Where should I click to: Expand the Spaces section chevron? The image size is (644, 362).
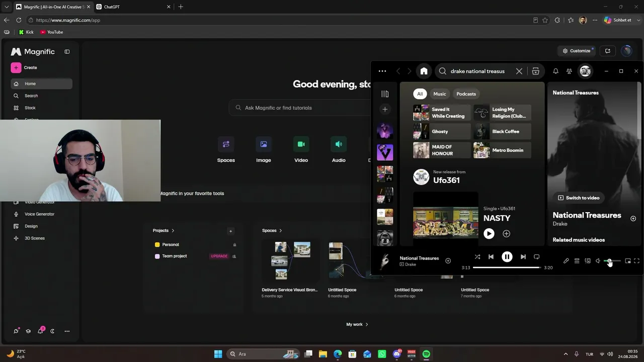pyautogui.click(x=280, y=231)
